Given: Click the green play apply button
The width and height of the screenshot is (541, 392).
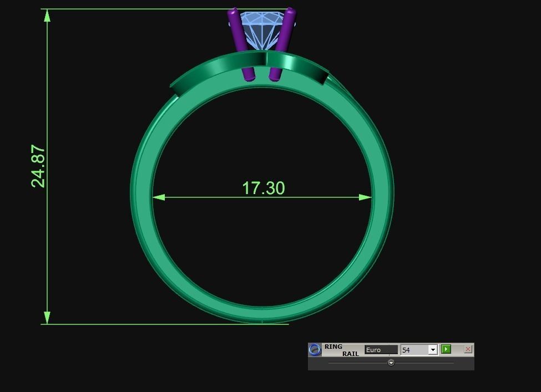Looking at the screenshot, I should click(x=446, y=349).
